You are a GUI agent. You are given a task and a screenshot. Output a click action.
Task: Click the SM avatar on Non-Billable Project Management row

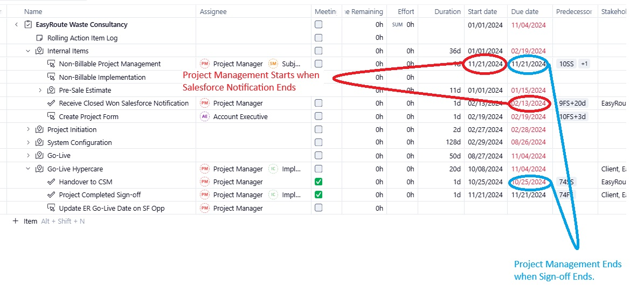pos(273,64)
